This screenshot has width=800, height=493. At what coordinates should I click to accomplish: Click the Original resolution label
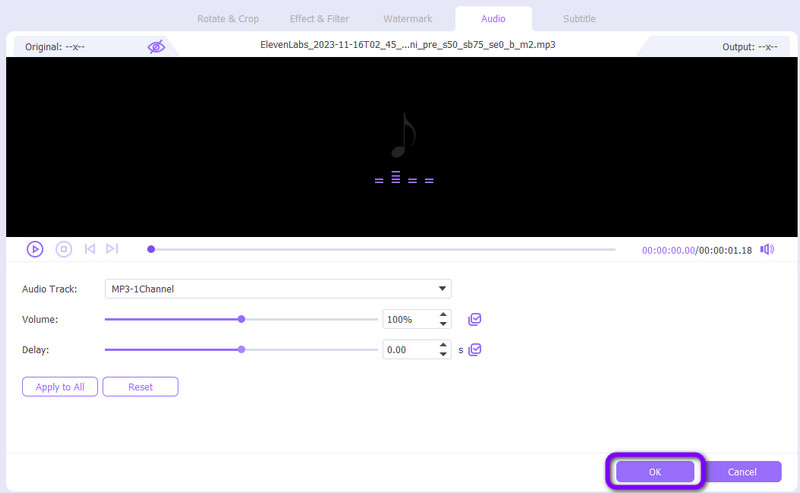[55, 47]
